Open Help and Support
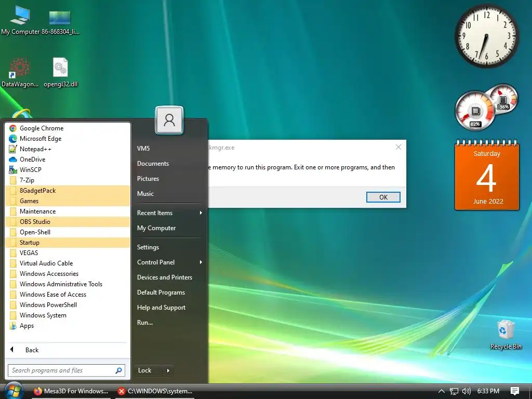The width and height of the screenshot is (532, 399). (169, 308)
